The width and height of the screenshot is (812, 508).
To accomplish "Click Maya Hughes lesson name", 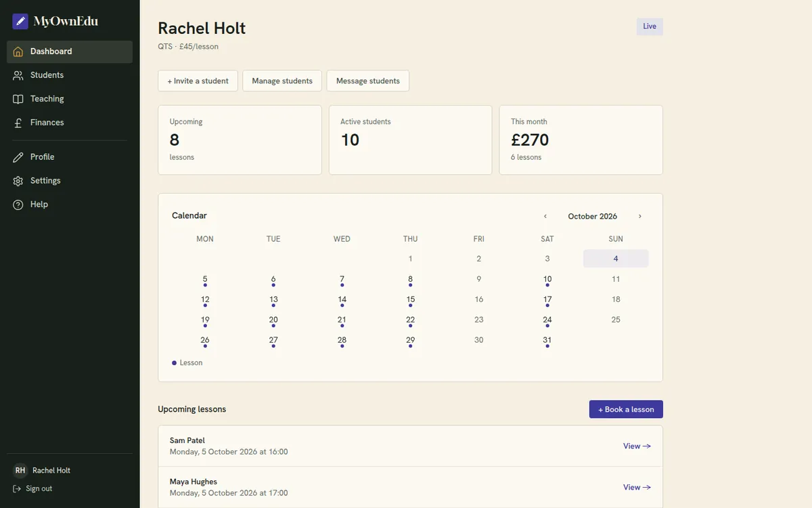I will pyautogui.click(x=194, y=482).
